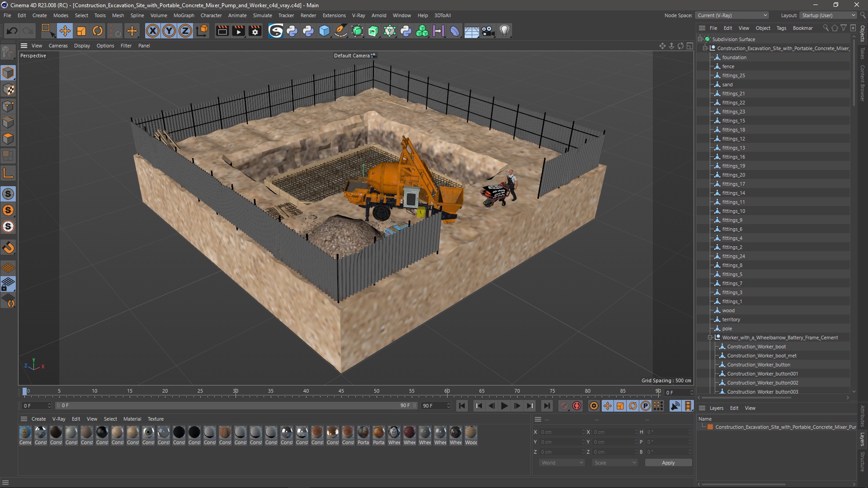Select the Scale tool
Image resolution: width=868 pixels, height=488 pixels.
point(81,31)
